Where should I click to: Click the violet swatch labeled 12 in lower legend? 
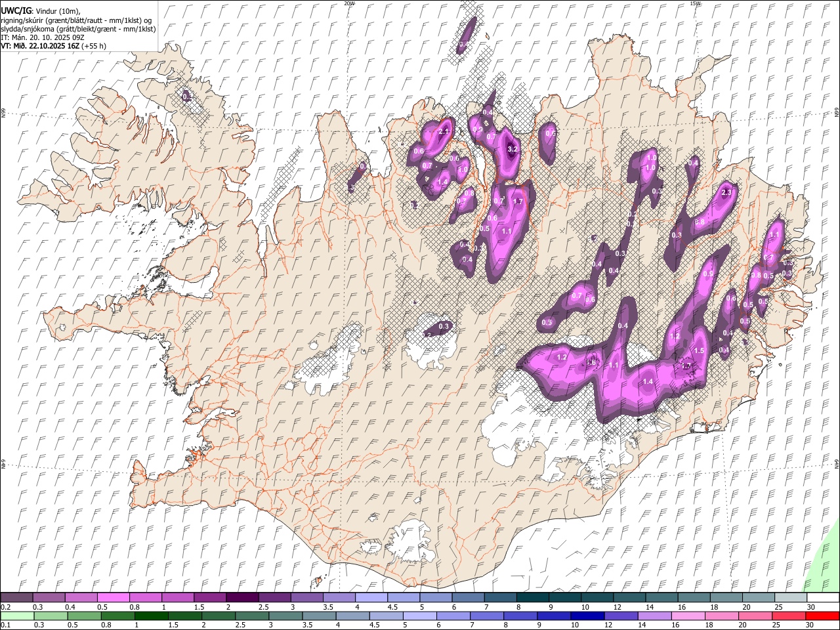tap(620, 616)
